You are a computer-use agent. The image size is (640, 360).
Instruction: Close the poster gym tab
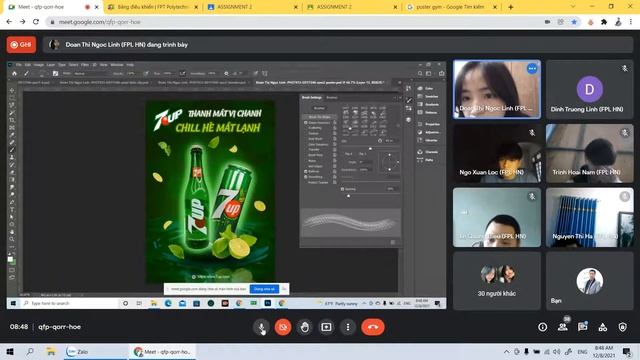[495, 7]
